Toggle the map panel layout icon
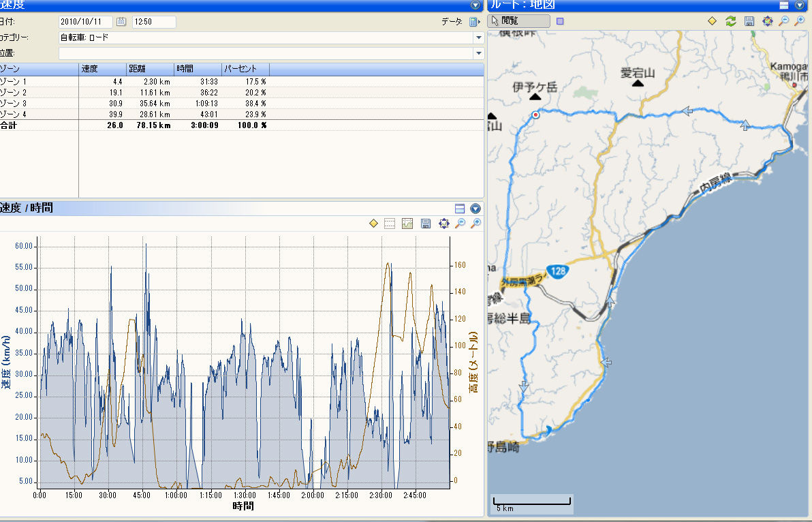812x522 pixels. 784,5
